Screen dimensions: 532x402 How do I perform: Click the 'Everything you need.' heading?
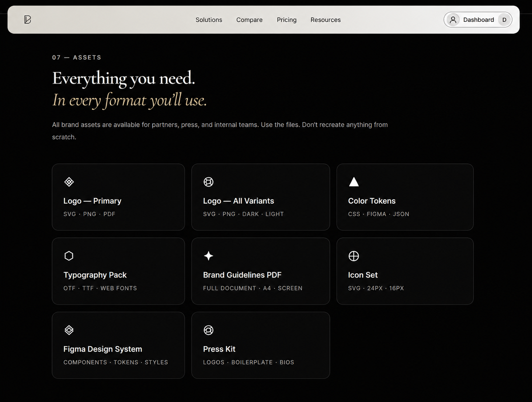pyautogui.click(x=124, y=79)
